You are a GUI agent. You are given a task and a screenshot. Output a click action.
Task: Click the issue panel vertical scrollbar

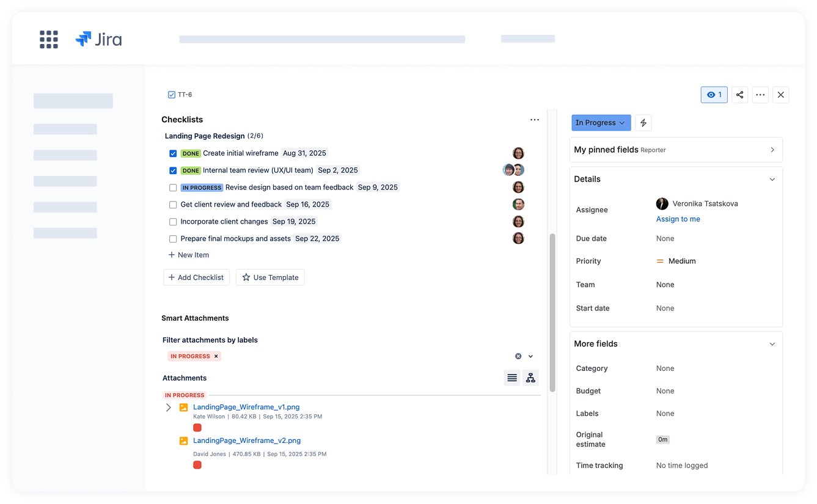(x=552, y=312)
